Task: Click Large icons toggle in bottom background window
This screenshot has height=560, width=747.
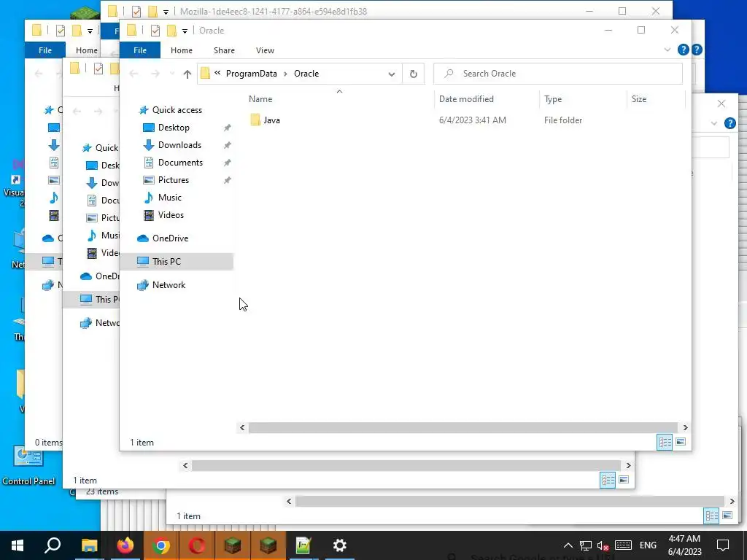Action: (x=727, y=516)
